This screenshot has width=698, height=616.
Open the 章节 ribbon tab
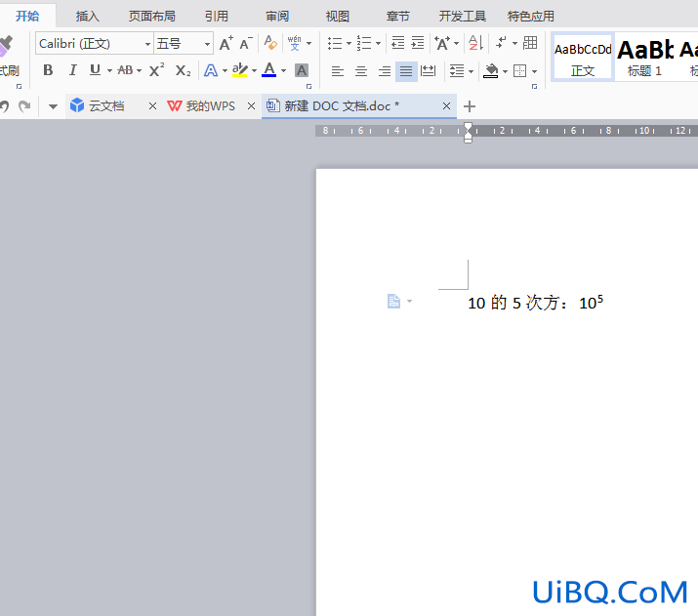(398, 17)
